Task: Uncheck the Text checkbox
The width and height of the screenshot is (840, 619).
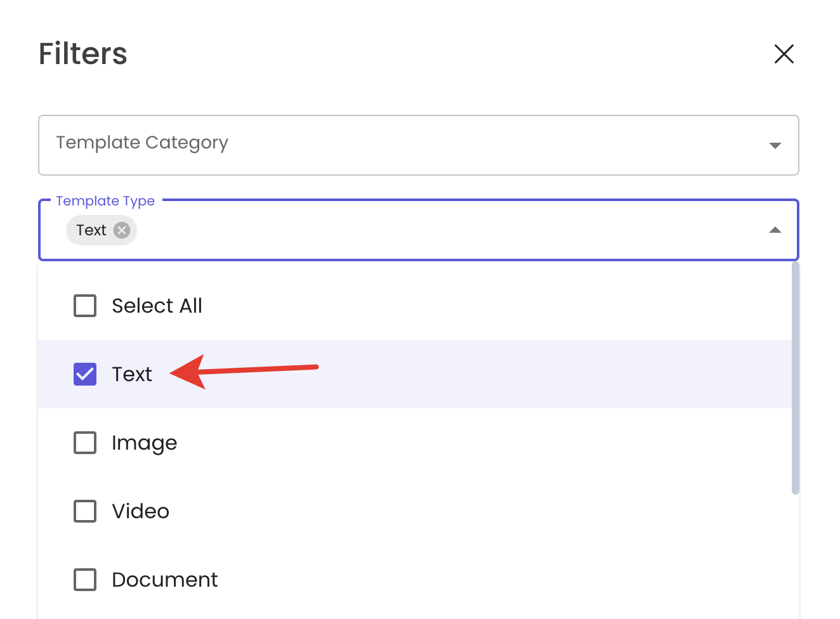Action: pos(85,374)
